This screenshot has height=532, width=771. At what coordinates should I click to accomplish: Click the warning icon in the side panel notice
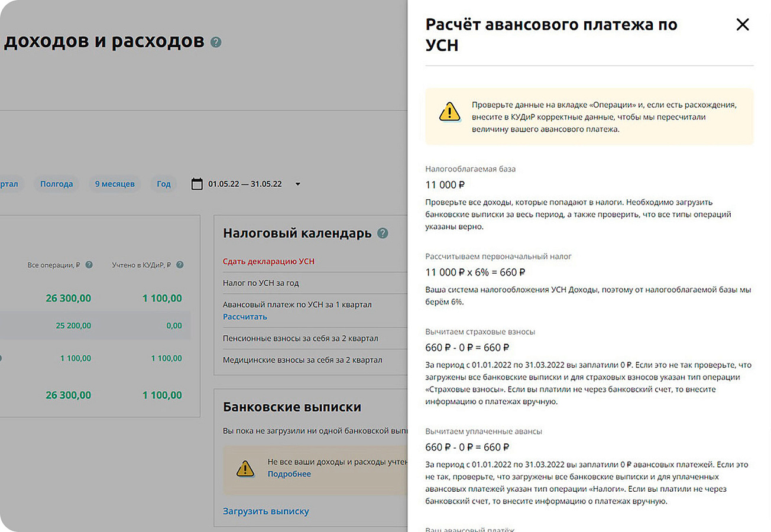point(449,111)
